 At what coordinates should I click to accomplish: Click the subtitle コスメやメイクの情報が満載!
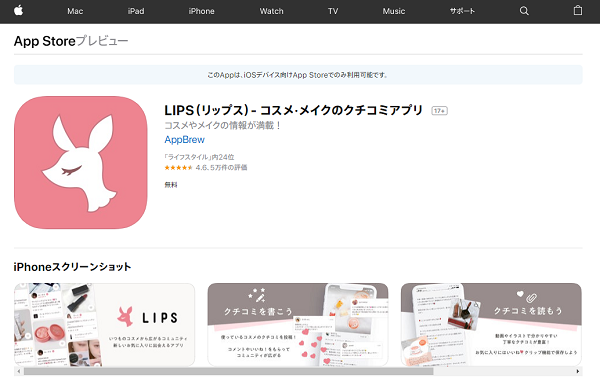(x=223, y=125)
